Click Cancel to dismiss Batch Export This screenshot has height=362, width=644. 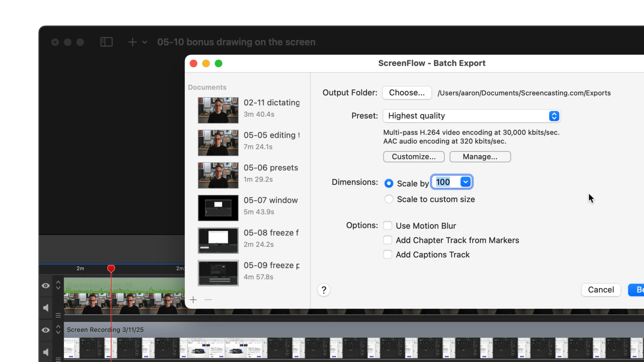(x=601, y=290)
